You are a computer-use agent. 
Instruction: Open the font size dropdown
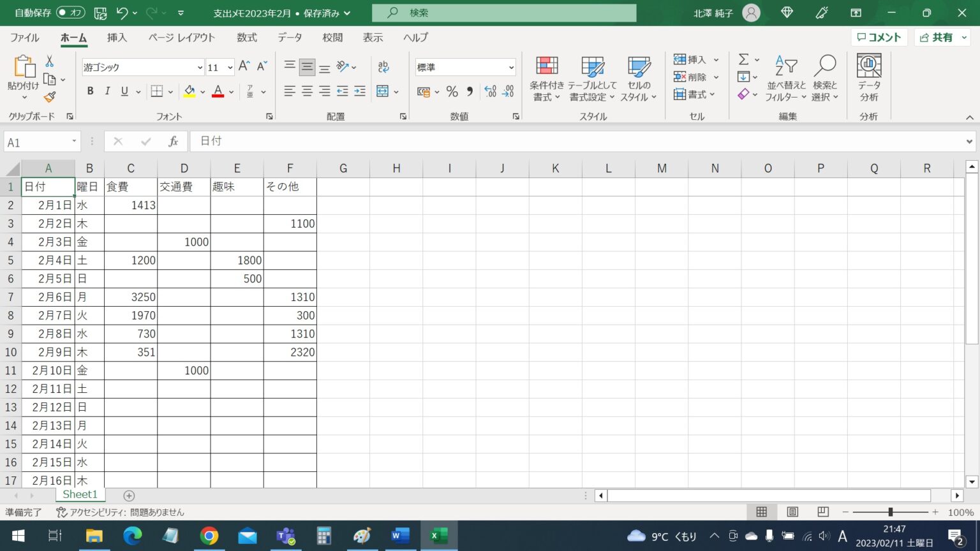click(230, 68)
